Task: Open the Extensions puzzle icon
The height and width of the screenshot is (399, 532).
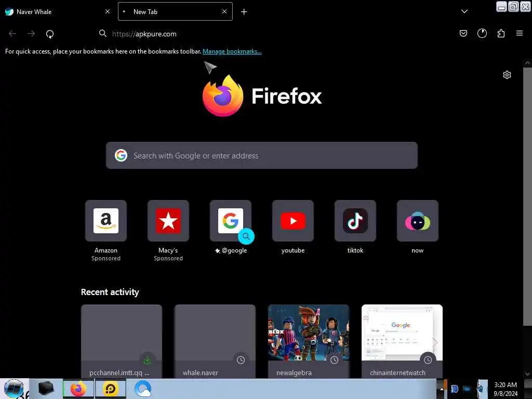Action: click(501, 33)
